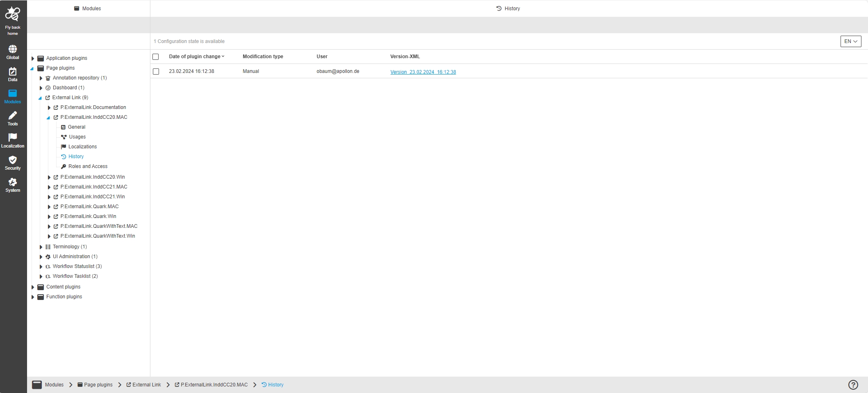868x393 pixels.
Task: Go to P.ExternalLink.InddCC20.MAC in breadcrumb
Action: point(211,385)
